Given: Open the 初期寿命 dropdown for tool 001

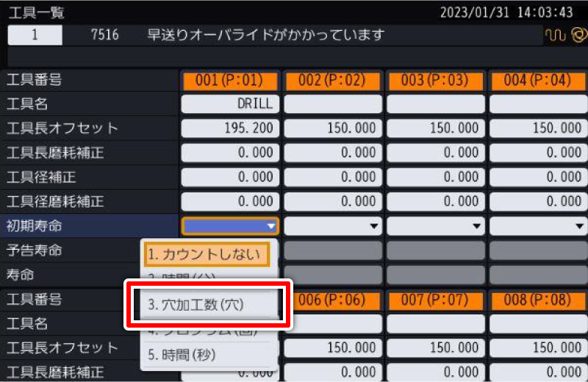Looking at the screenshot, I should pos(230,226).
